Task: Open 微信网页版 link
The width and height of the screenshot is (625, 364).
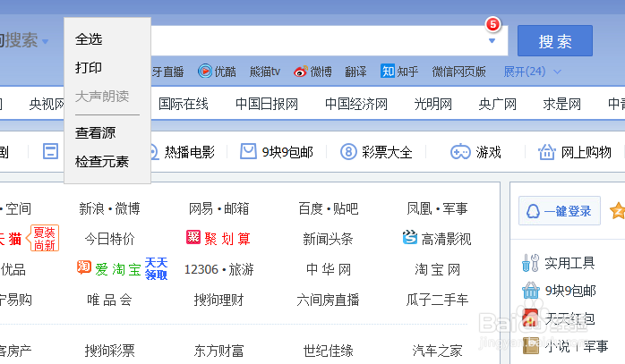Action: (458, 72)
